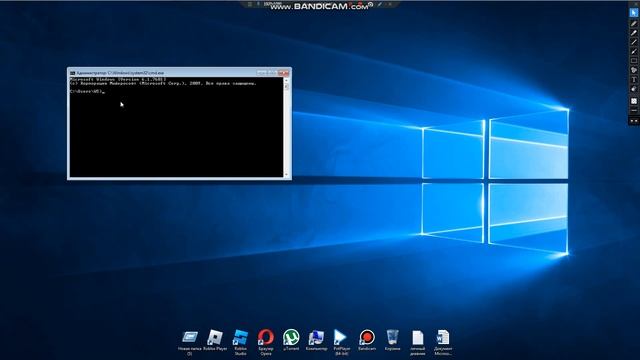The image size is (640, 360).
Task: Open the Новая папка (3) folder icon
Action: click(190, 342)
